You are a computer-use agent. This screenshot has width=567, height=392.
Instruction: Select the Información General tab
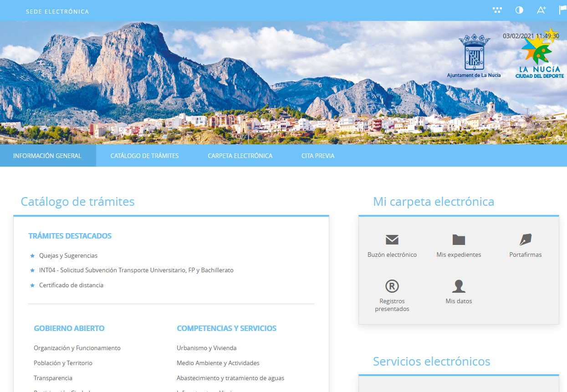(x=47, y=156)
